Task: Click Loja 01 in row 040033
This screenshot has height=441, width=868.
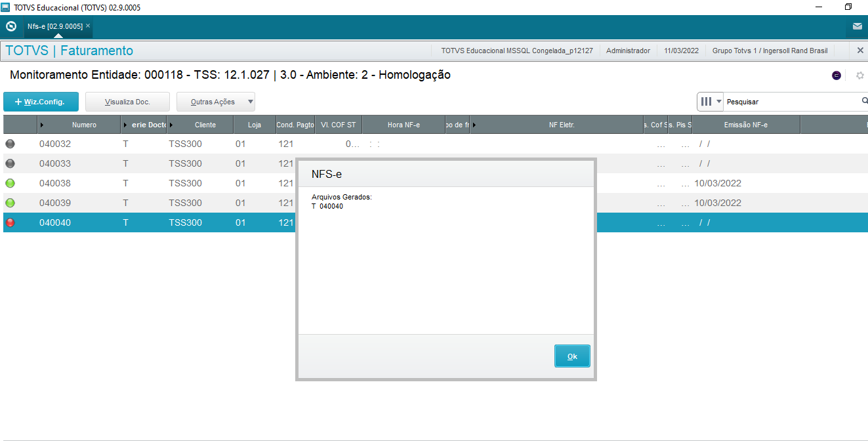Action: point(241,163)
